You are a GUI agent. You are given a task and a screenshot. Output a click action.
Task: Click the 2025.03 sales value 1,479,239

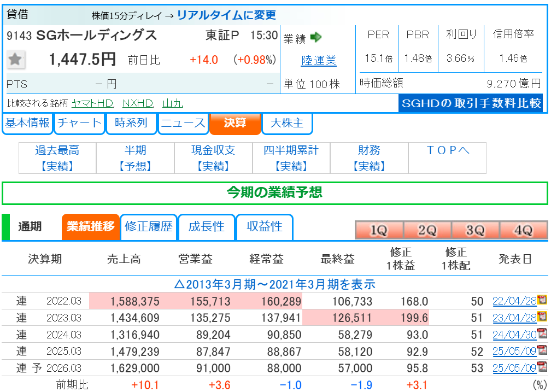(135, 352)
